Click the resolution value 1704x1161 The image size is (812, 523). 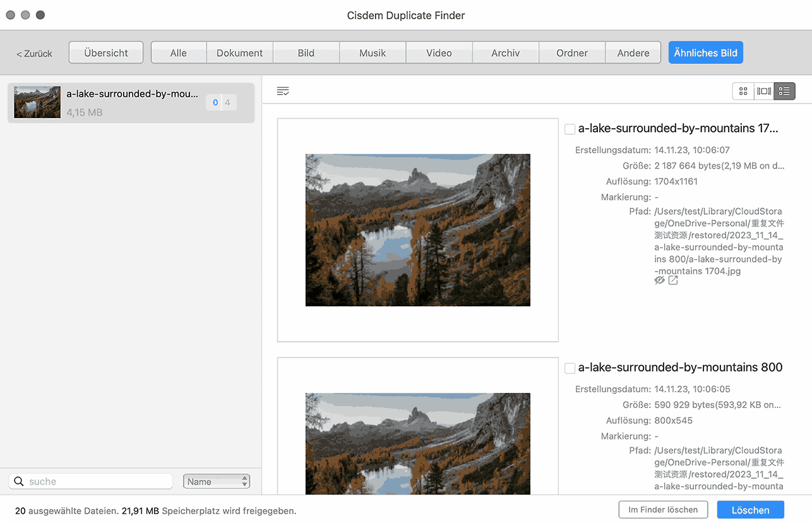coord(676,181)
